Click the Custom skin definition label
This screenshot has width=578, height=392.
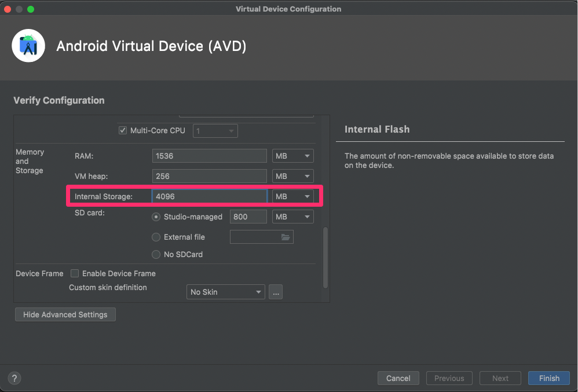coord(108,287)
